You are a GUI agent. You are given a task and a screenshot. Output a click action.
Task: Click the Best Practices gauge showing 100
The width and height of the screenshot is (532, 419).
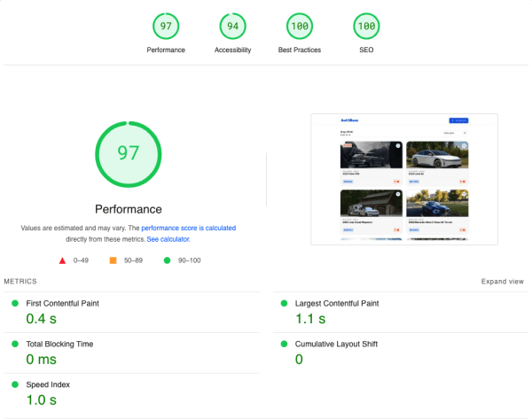[300, 26]
